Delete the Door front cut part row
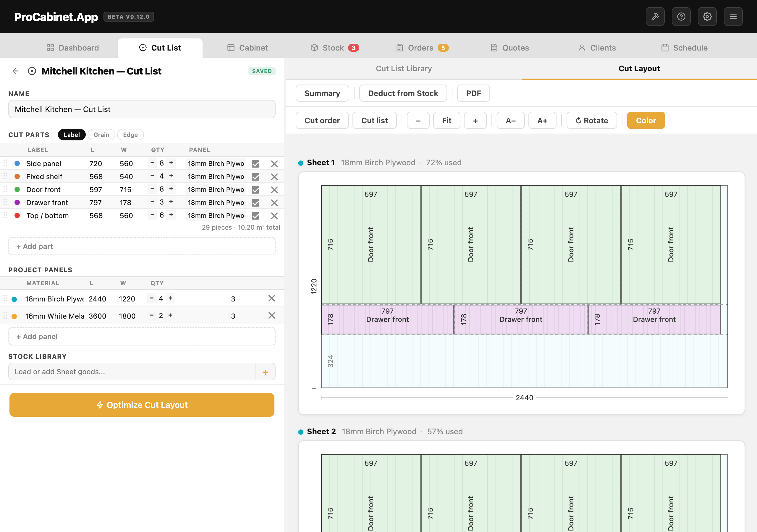Viewport: 757px width, 532px height. [274, 189]
